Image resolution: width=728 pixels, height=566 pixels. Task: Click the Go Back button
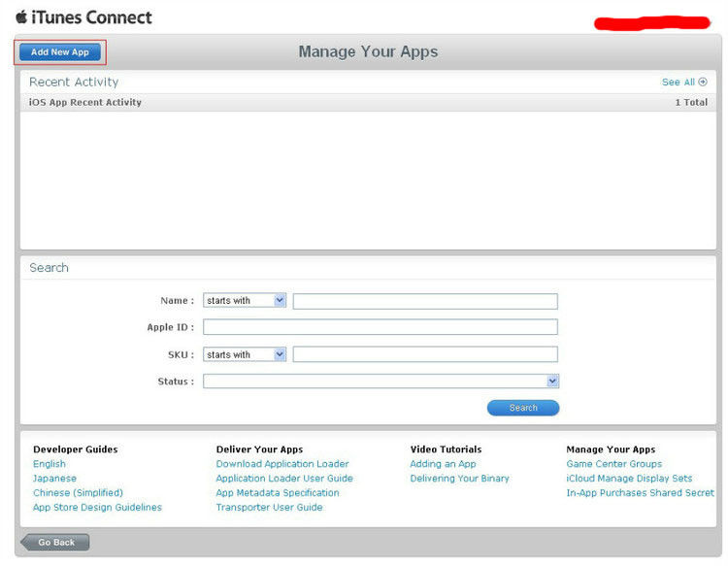(55, 542)
